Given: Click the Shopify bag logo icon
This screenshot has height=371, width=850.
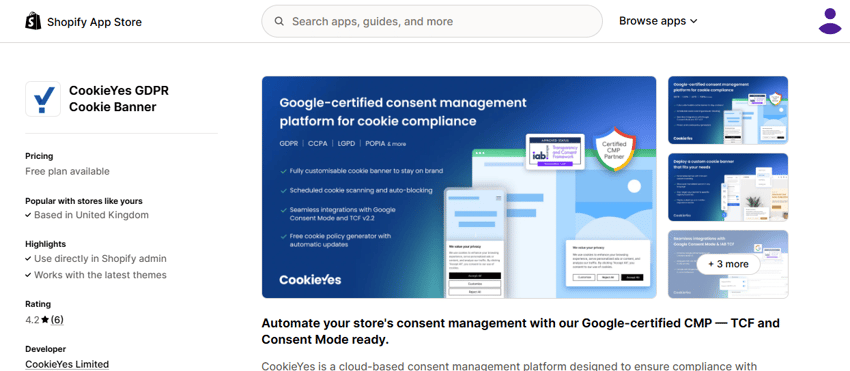Looking at the screenshot, I should click(x=33, y=21).
